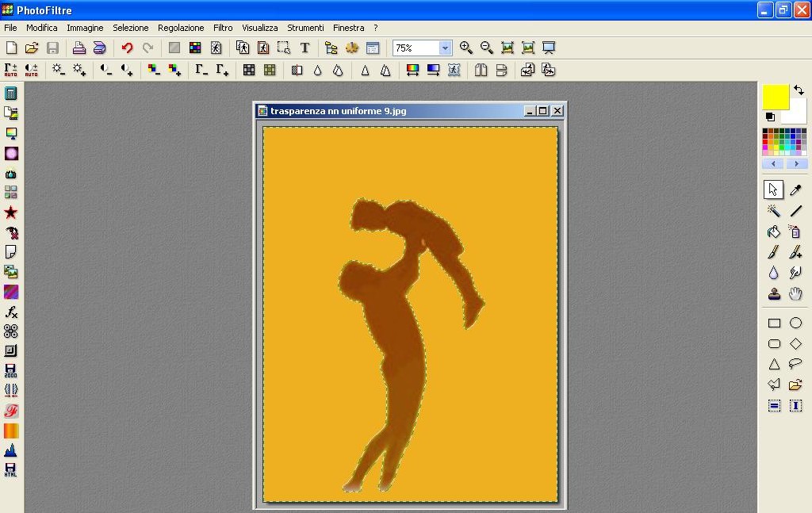Click the Zoom In magnifier

pos(466,48)
